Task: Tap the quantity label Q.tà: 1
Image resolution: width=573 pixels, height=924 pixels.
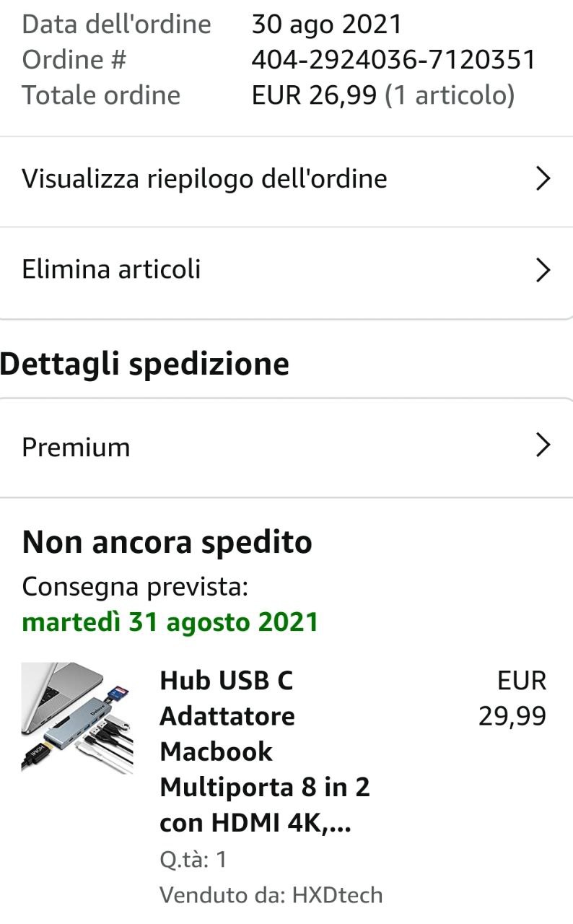Action: tap(193, 860)
